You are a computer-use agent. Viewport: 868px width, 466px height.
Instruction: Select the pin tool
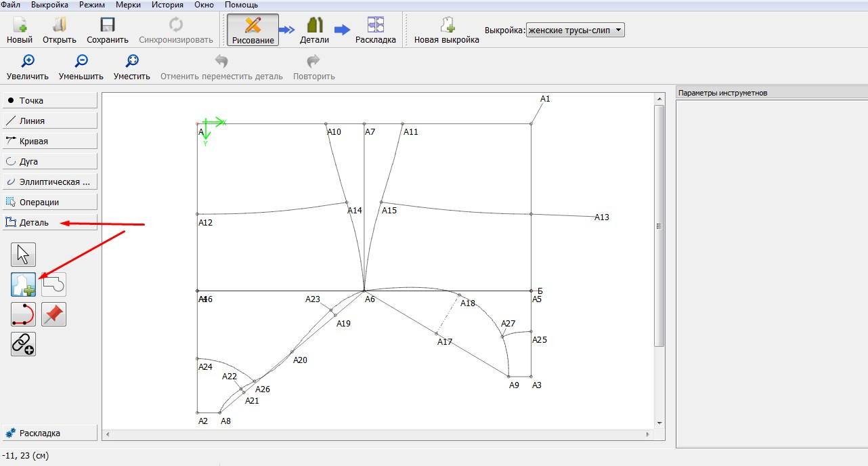[53, 314]
